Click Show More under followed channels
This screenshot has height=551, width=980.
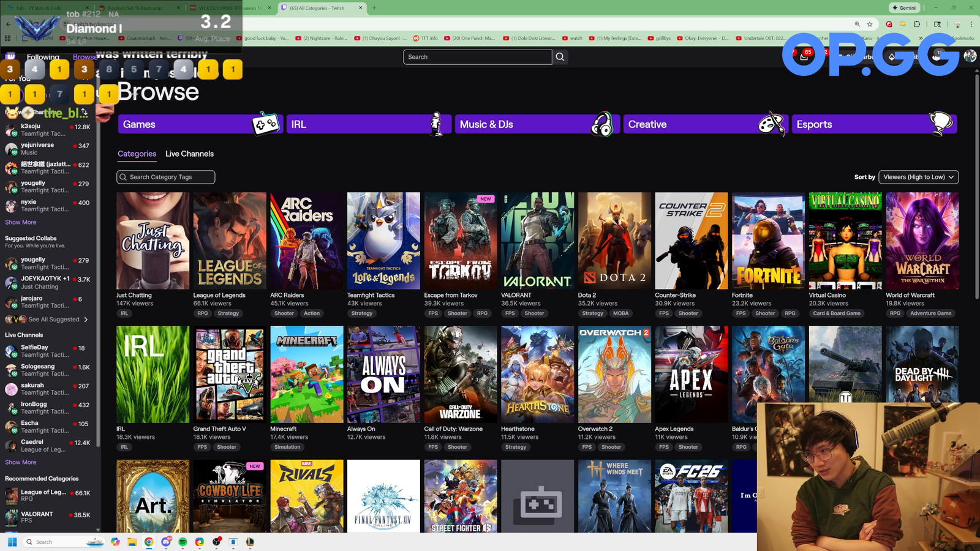tap(20, 222)
